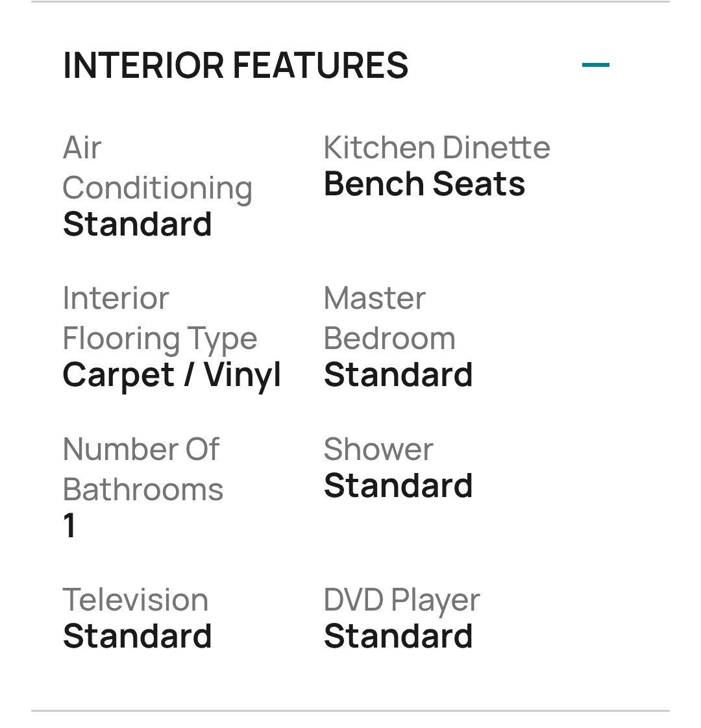Click the word Conditioning in the label
The image size is (701, 728).
coord(158,189)
